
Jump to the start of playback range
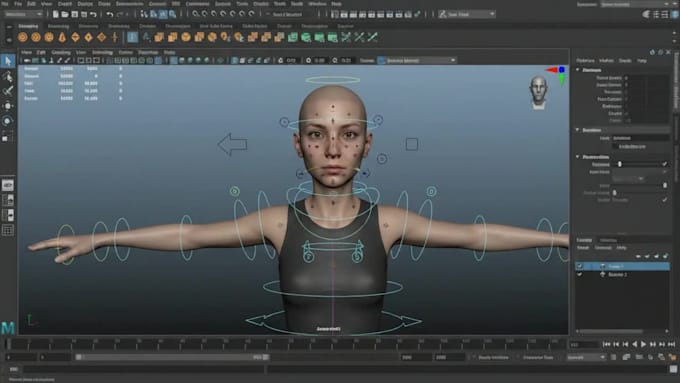[606, 344]
